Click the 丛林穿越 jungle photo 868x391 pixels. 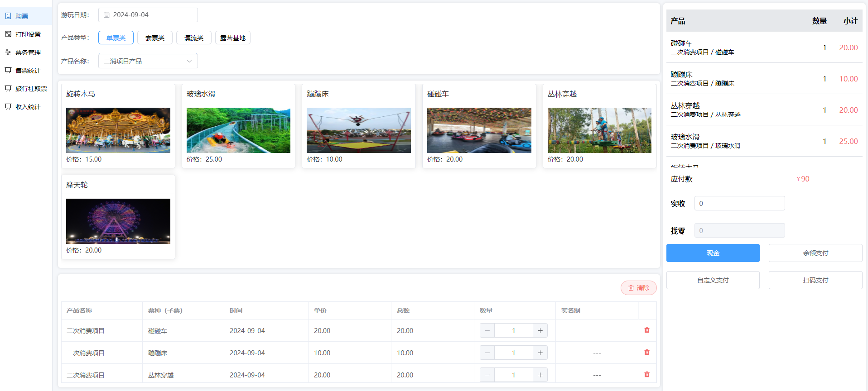[x=599, y=130]
